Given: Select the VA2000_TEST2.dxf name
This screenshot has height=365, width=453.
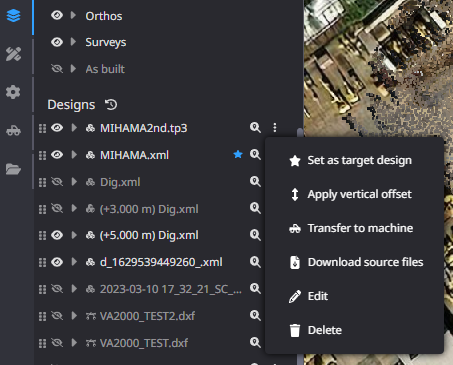Looking at the screenshot, I should click(147, 316).
